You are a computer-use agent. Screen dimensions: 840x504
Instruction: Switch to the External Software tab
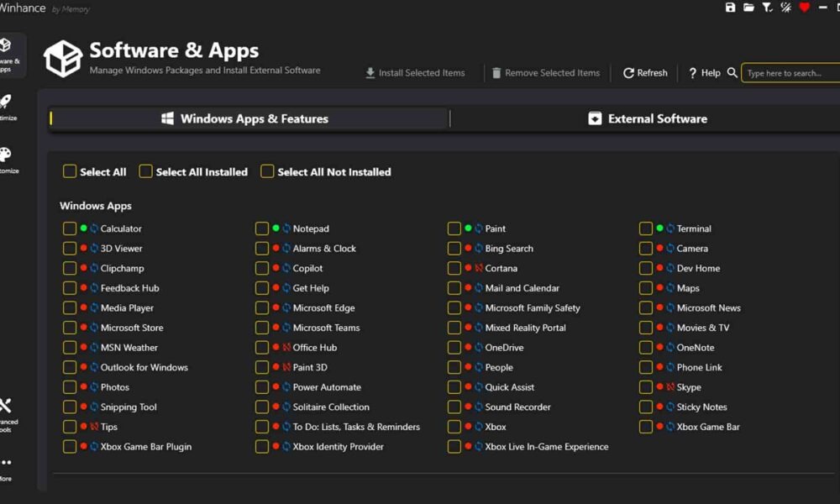(x=647, y=118)
